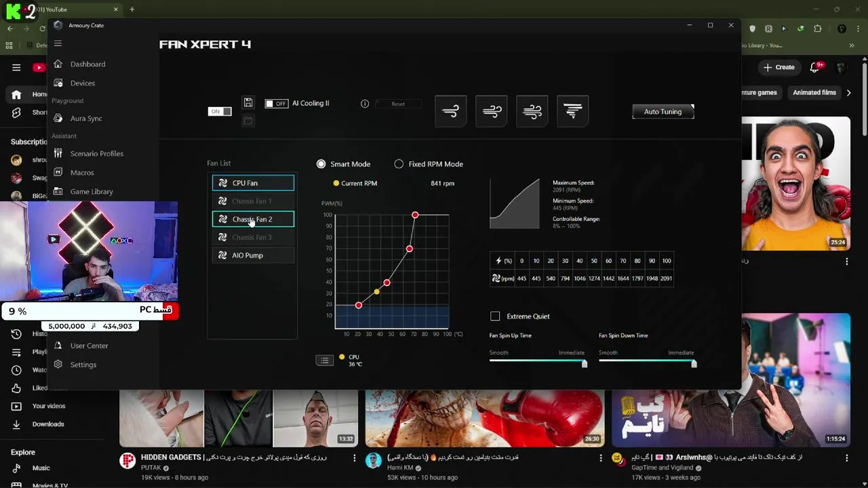Open Music in YouTube Explore
Viewport: 868px width, 488px height.
[x=41, y=468]
